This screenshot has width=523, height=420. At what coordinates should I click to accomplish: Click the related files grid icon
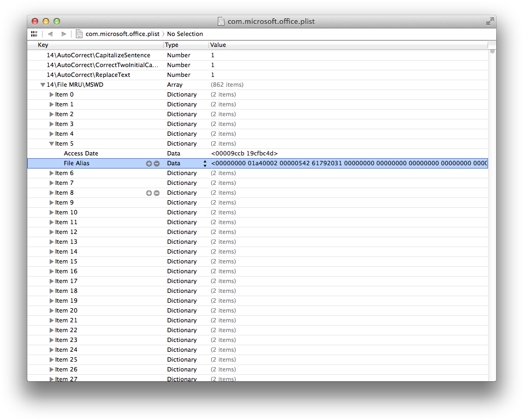click(34, 34)
